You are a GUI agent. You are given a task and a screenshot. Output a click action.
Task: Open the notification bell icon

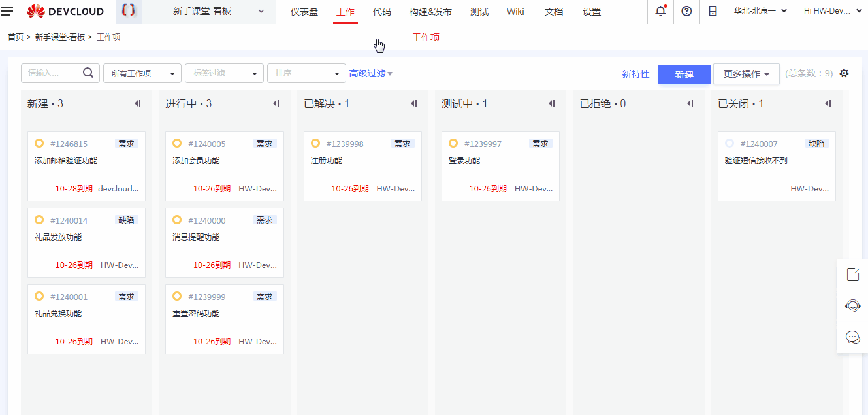(660, 11)
